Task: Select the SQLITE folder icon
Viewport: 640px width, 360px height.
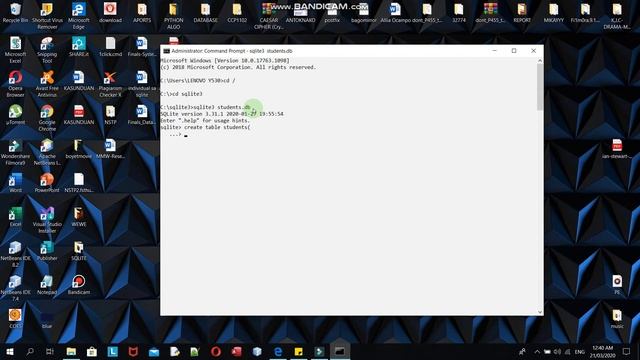Action: click(x=79, y=251)
